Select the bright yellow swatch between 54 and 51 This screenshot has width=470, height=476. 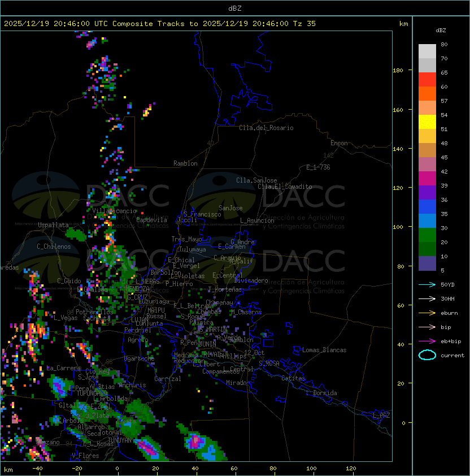(427, 122)
